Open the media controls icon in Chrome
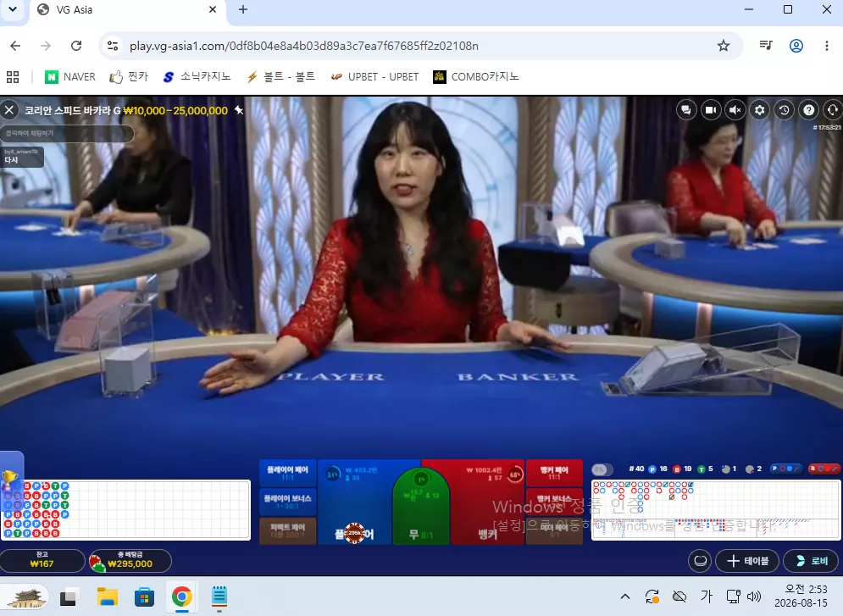 pyautogui.click(x=766, y=46)
